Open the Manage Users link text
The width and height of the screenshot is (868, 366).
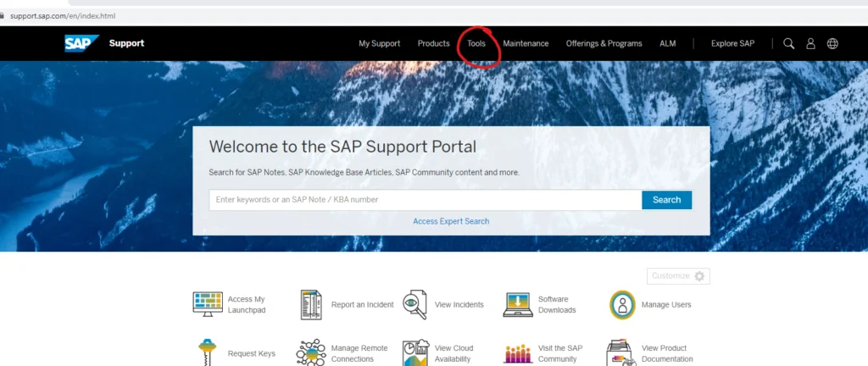[x=666, y=305]
